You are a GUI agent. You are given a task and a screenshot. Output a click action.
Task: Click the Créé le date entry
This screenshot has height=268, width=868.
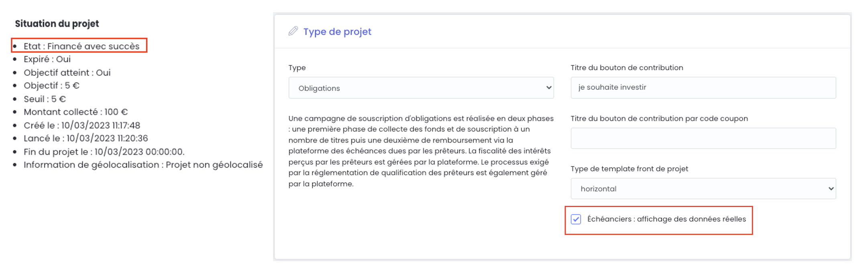82,125
